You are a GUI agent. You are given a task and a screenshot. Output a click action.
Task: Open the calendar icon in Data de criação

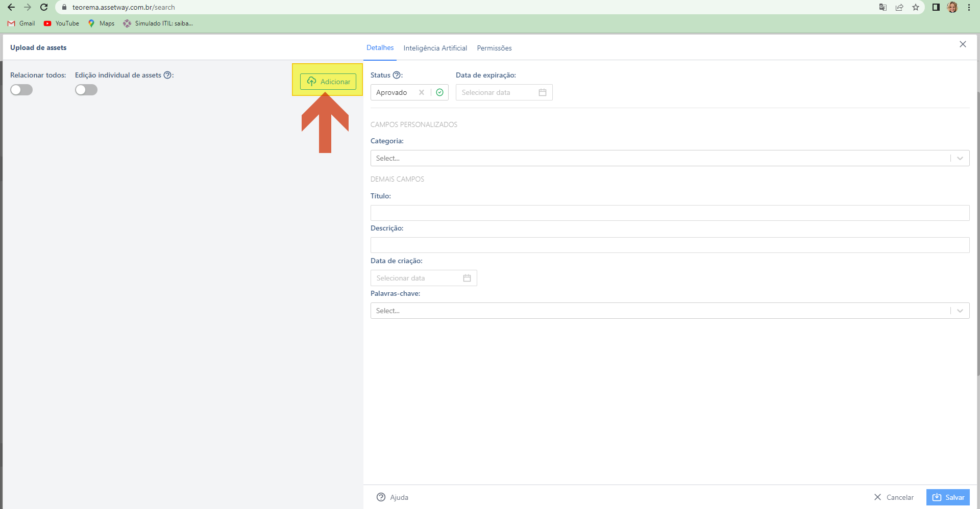pyautogui.click(x=467, y=278)
